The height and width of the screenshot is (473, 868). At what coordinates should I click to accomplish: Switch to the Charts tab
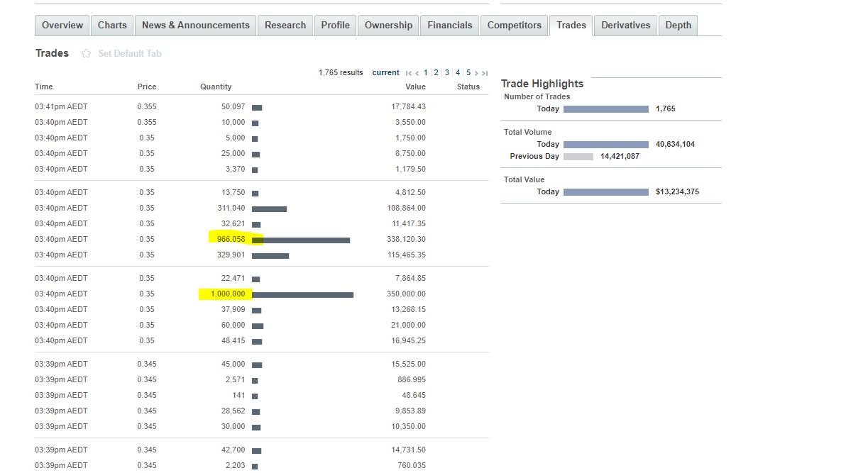112,26
